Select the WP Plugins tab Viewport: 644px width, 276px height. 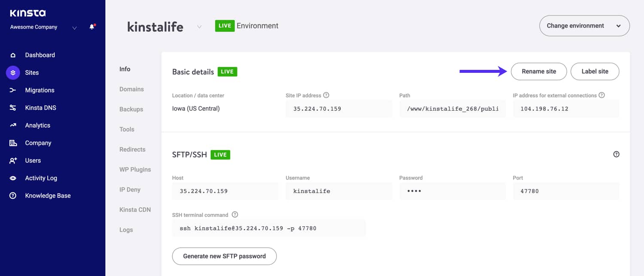pos(135,169)
